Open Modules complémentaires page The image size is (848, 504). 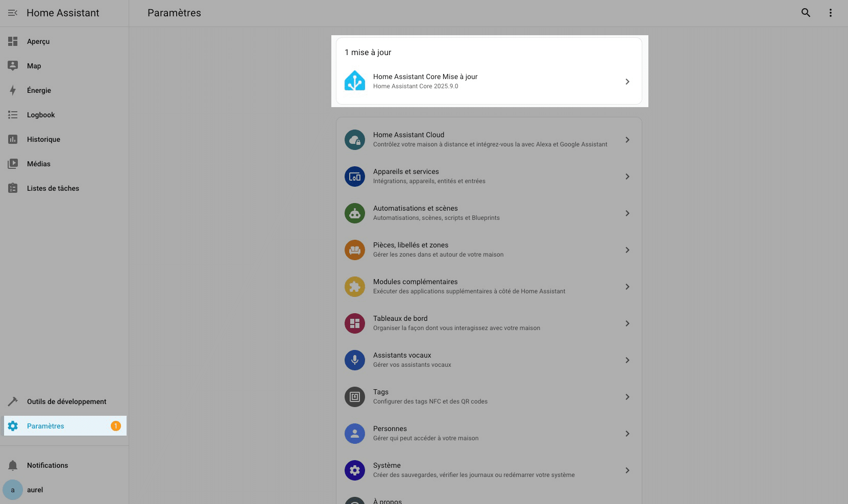coord(489,287)
